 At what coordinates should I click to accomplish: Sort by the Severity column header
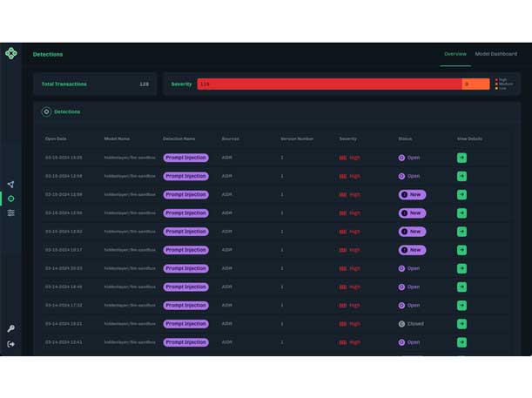[x=348, y=138]
